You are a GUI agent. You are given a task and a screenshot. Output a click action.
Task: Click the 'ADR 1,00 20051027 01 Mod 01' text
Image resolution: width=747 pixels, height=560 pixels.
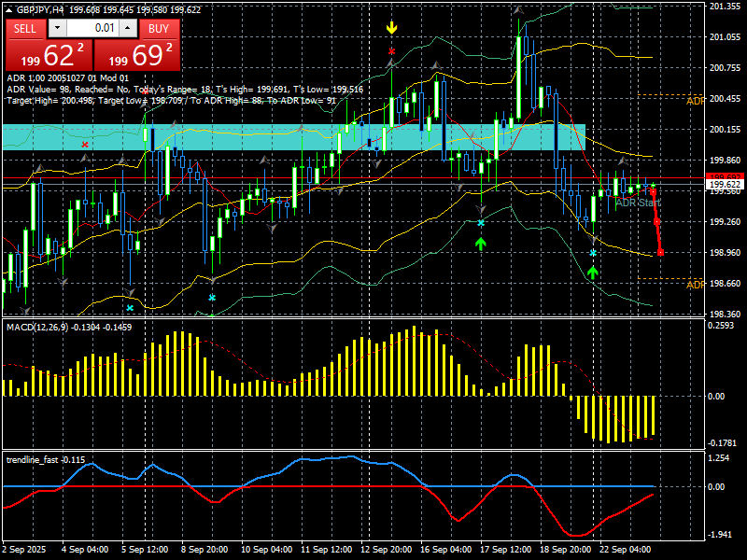[x=67, y=78]
